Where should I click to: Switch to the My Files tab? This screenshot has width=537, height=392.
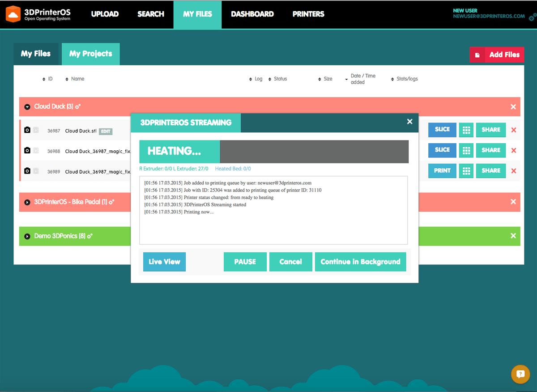coord(36,54)
